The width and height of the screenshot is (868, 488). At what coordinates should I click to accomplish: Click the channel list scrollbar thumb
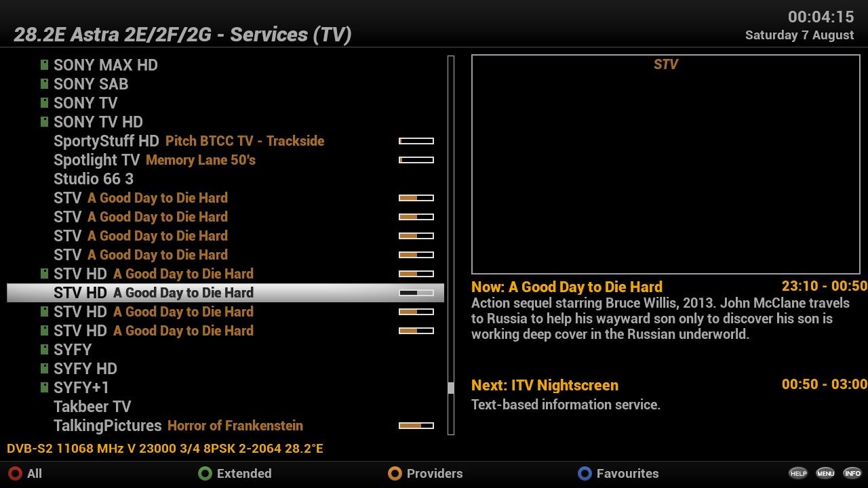tap(451, 388)
